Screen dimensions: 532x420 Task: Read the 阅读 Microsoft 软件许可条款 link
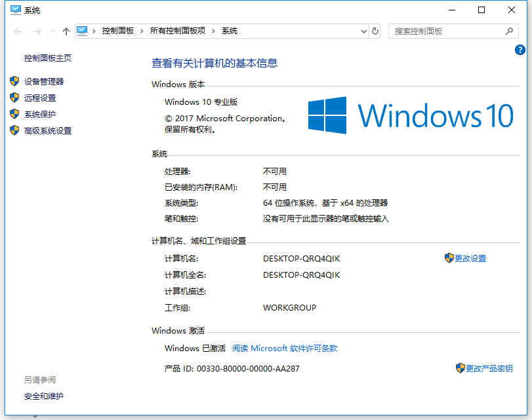285,349
